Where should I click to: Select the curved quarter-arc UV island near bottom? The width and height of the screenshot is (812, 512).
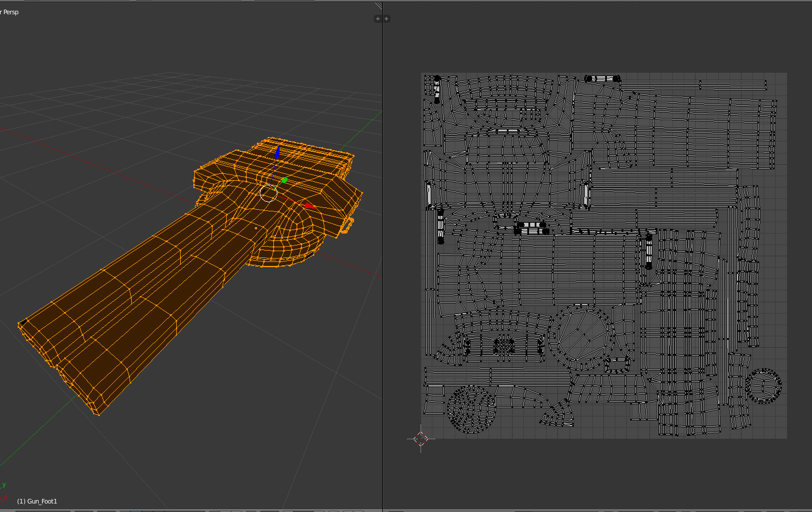(x=558, y=413)
